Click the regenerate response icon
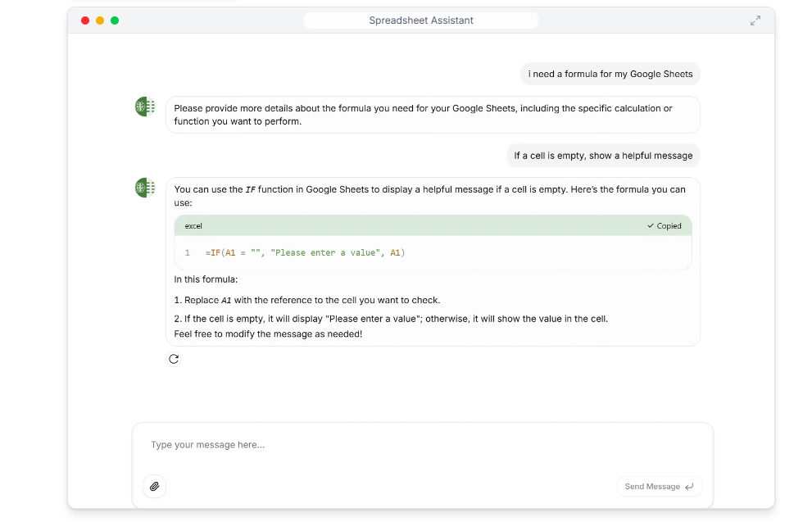812x522 pixels. [x=174, y=359]
